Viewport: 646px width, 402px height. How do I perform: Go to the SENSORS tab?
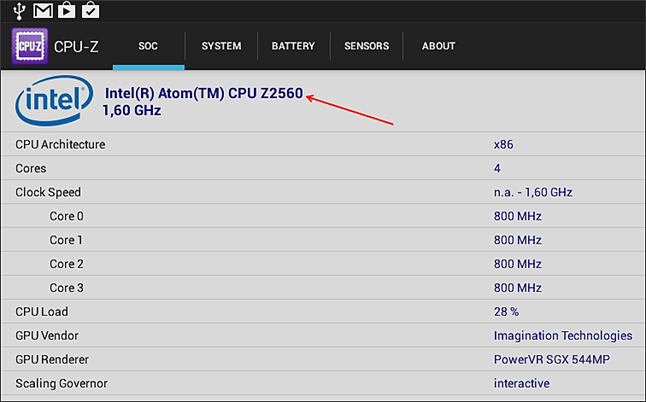pos(366,46)
